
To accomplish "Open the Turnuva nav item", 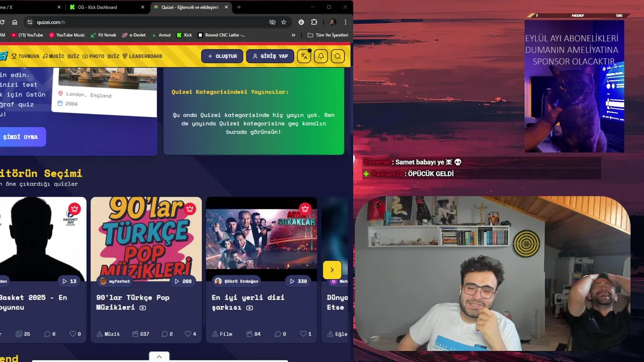I will click(25, 56).
